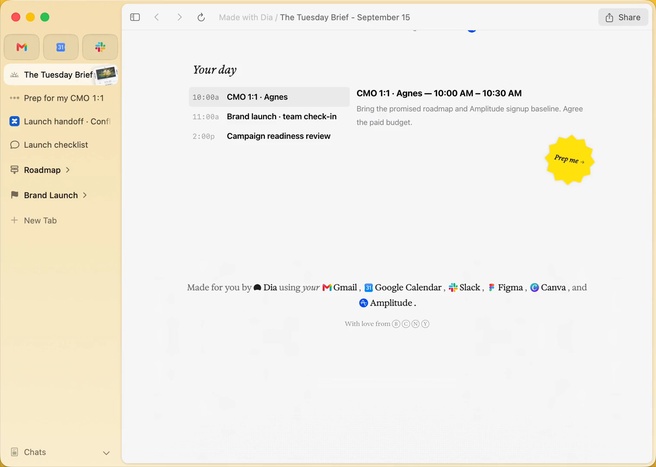Click the BCNY credit circles
The height and width of the screenshot is (467, 656).
click(x=410, y=324)
